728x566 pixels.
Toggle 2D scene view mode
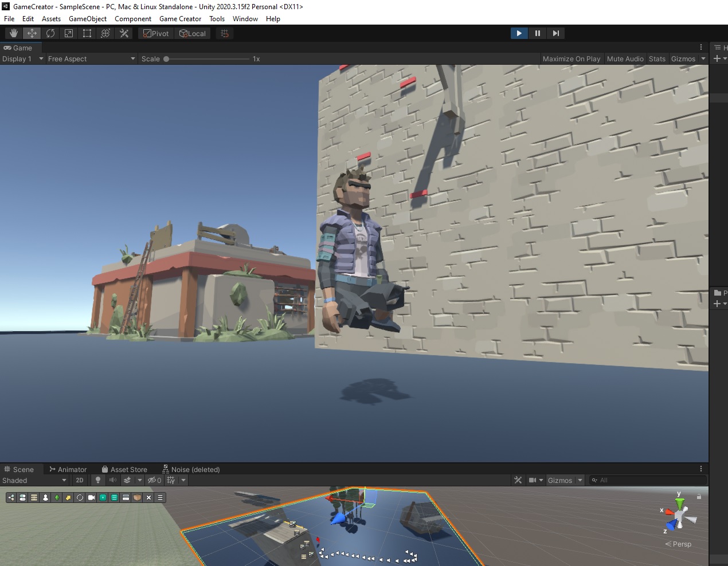(80, 480)
